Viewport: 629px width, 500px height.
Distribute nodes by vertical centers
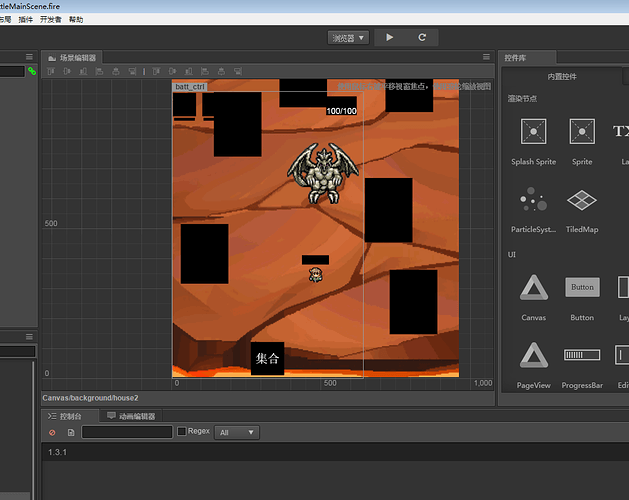(172, 71)
